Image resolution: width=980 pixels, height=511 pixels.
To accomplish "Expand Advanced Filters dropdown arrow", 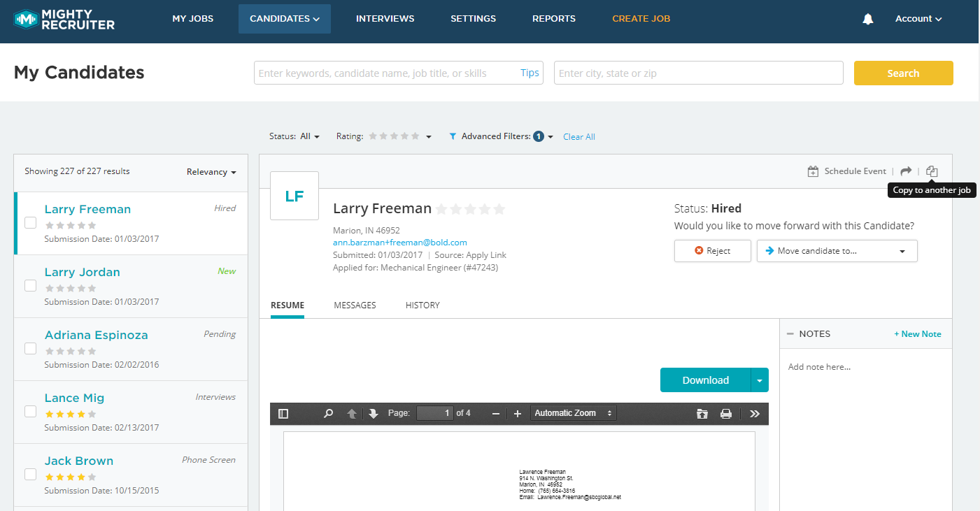I will 551,137.
